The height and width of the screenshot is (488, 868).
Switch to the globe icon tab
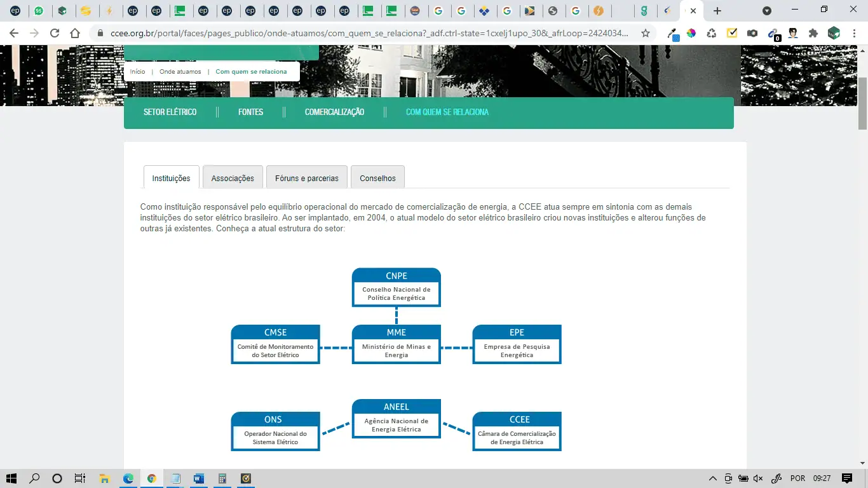(x=552, y=11)
